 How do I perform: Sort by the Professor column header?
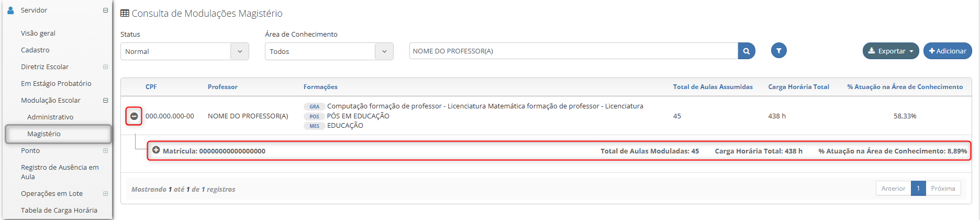point(222,87)
